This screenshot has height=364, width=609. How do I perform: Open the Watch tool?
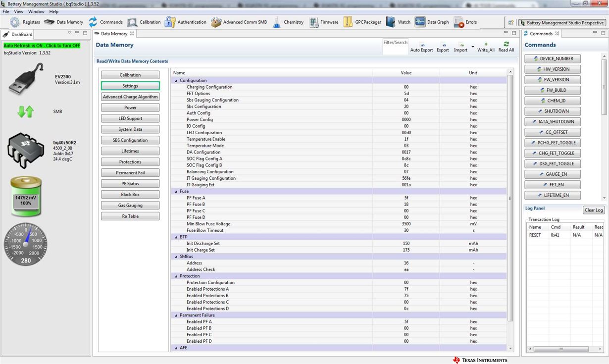tap(398, 22)
